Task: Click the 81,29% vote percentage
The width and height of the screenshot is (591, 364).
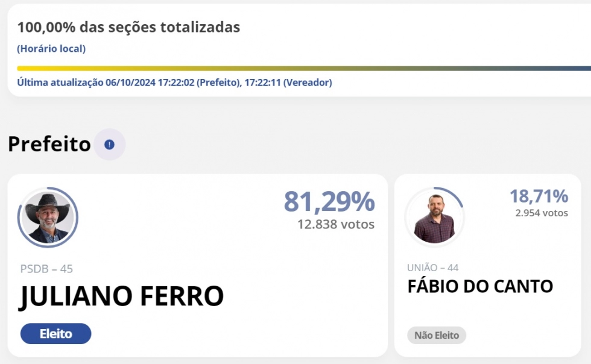Action: 329,202
